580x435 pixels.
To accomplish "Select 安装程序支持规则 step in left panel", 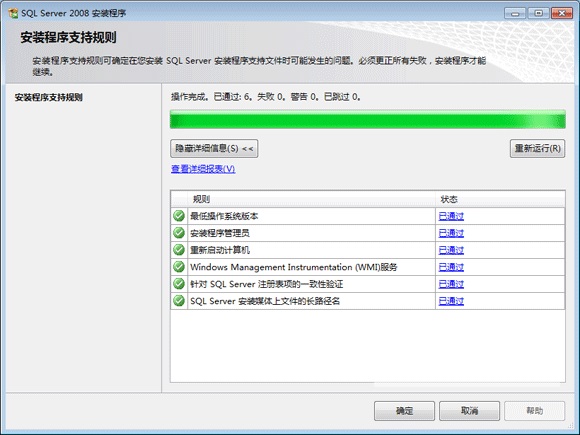I will (x=48, y=98).
